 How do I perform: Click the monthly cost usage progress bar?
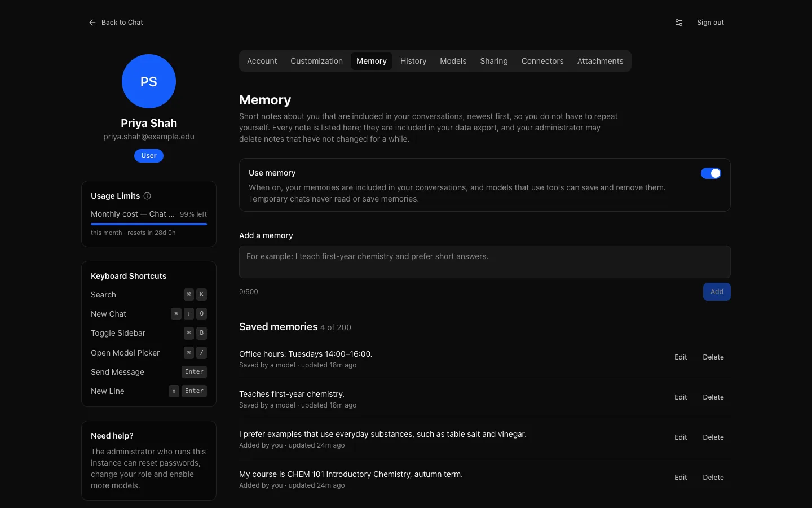(149, 224)
